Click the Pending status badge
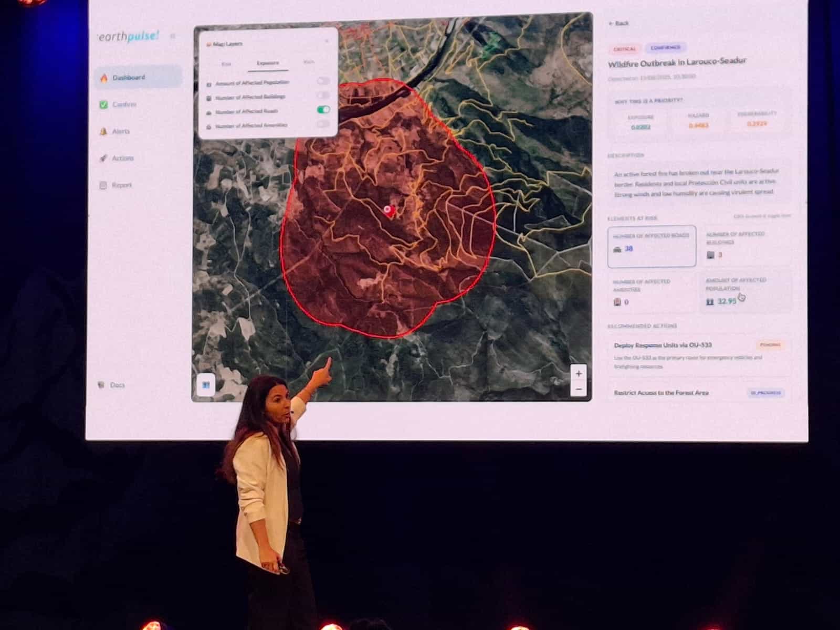This screenshot has width=840, height=630. click(x=771, y=345)
